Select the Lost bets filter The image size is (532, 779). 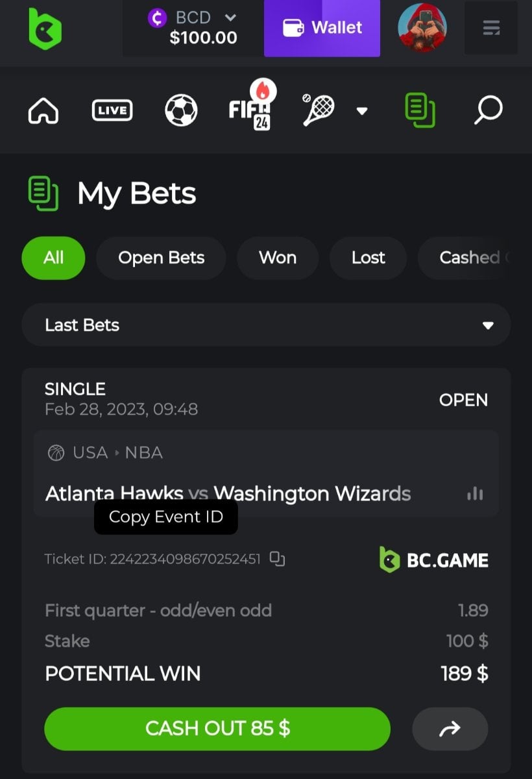(368, 258)
